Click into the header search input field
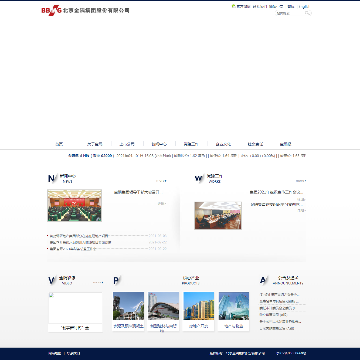The image size is (360, 360). pos(289,13)
